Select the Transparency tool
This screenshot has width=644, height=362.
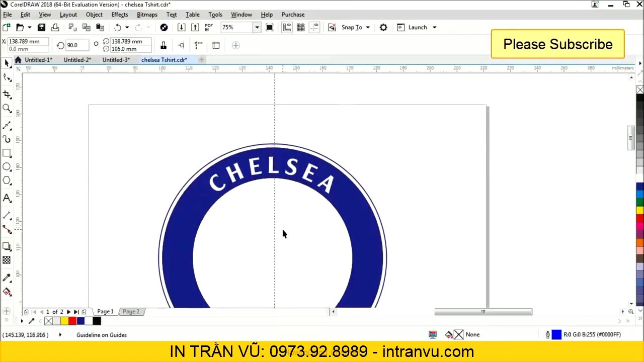click(7, 260)
